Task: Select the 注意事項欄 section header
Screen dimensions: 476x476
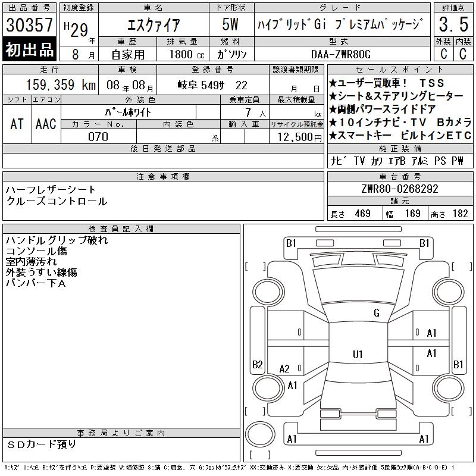Action: point(163,176)
